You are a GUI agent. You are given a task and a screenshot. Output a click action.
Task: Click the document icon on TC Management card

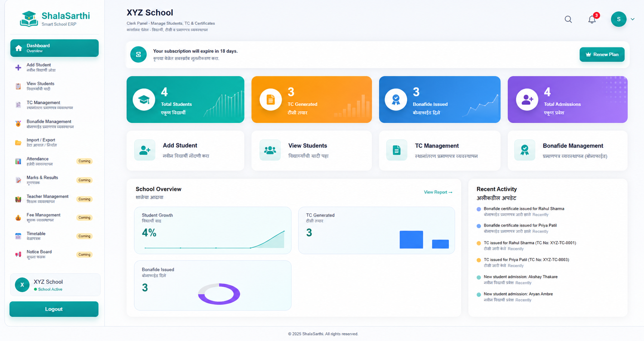(397, 150)
